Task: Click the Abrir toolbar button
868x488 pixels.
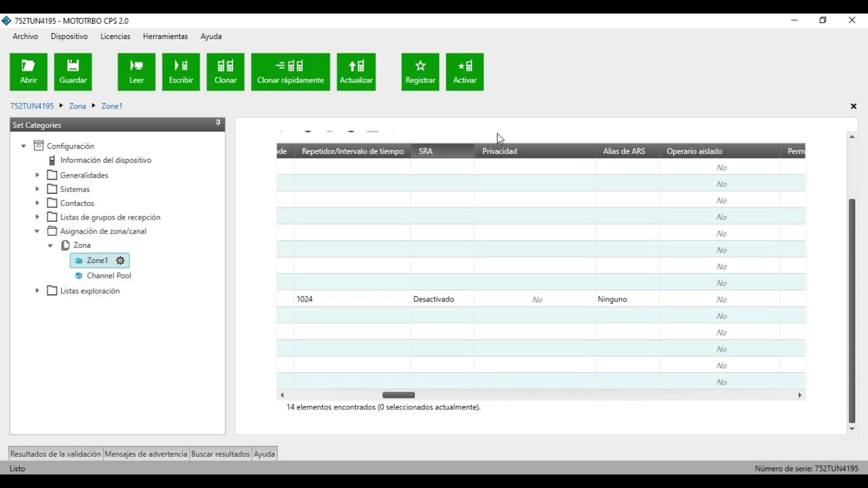Action: 28,72
